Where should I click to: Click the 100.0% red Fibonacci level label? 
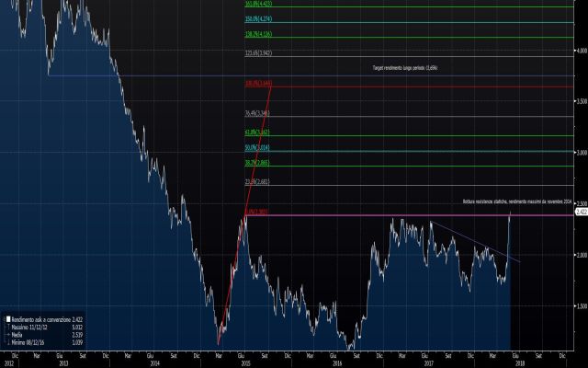coord(256,84)
